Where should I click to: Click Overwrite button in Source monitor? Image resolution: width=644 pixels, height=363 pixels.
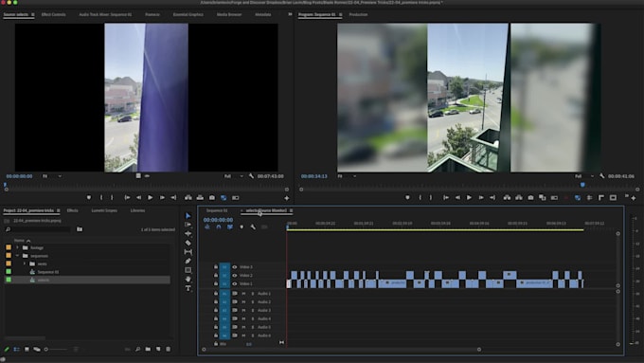click(200, 198)
